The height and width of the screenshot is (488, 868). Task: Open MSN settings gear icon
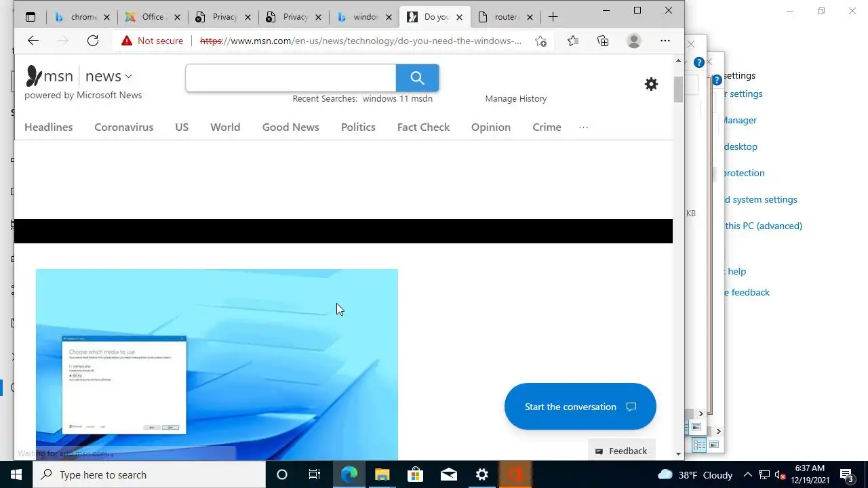(x=651, y=84)
